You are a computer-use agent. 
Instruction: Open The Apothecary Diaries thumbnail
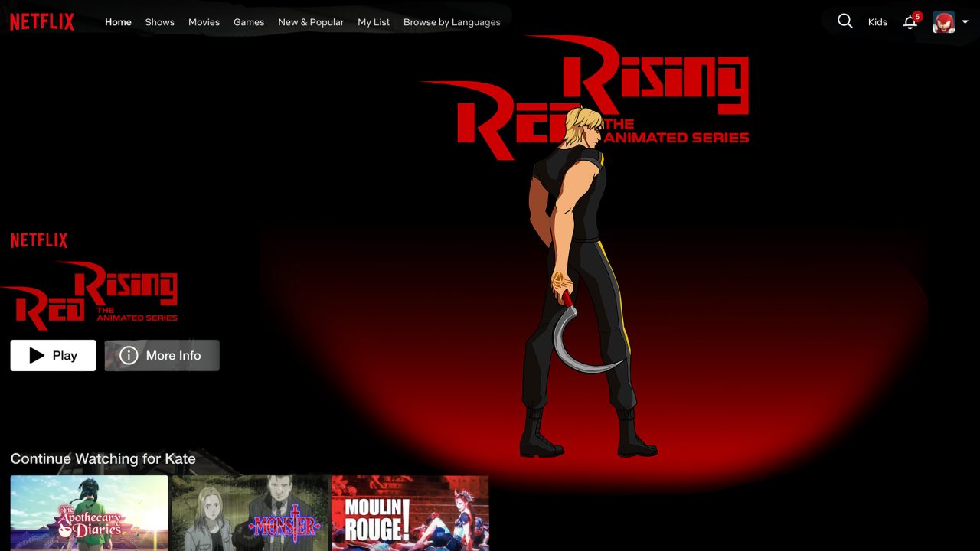(89, 513)
